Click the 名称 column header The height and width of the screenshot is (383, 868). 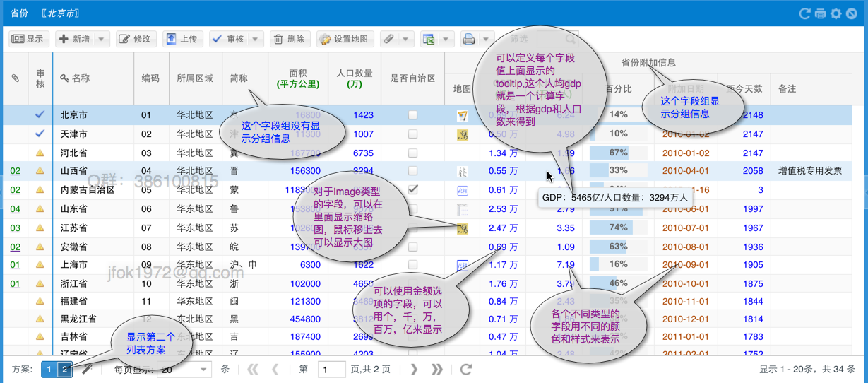(93, 78)
